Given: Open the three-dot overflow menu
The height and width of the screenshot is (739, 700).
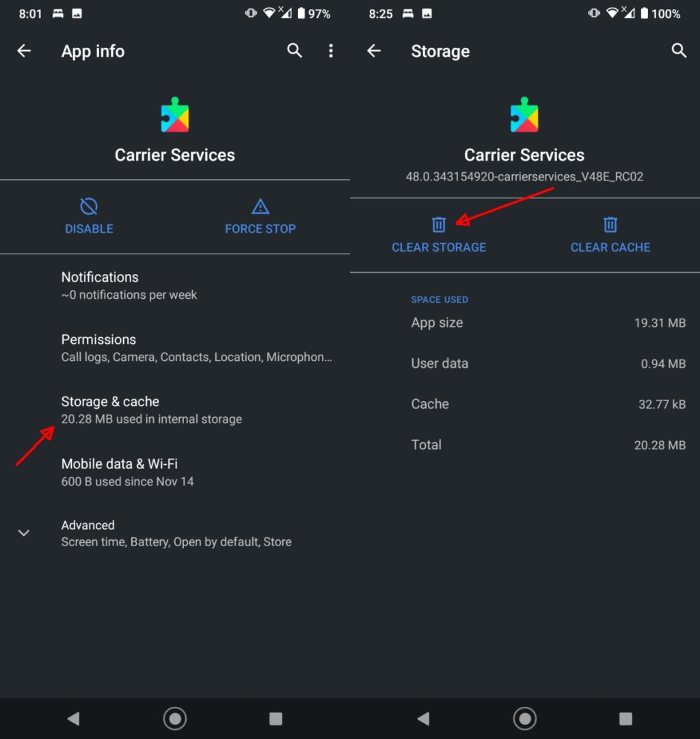Looking at the screenshot, I should (331, 51).
